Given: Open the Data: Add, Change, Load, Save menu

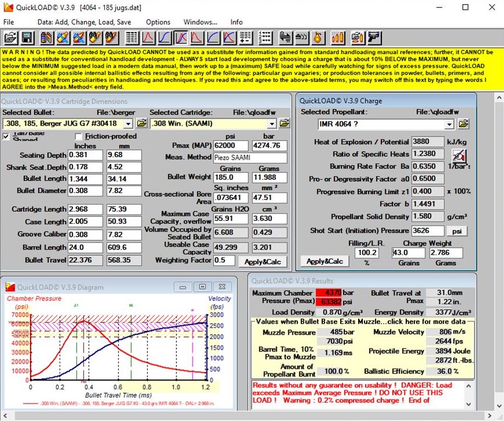Looking at the screenshot, I should [84, 22].
